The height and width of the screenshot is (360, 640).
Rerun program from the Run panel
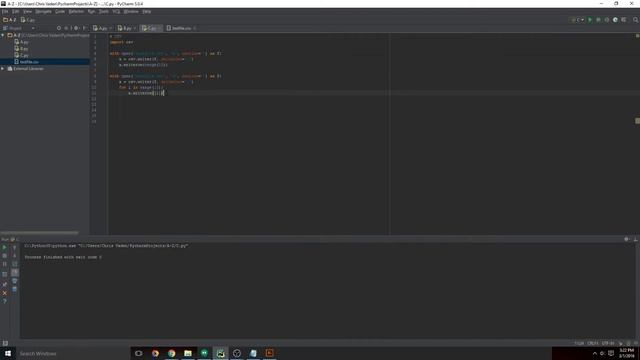pos(4,247)
